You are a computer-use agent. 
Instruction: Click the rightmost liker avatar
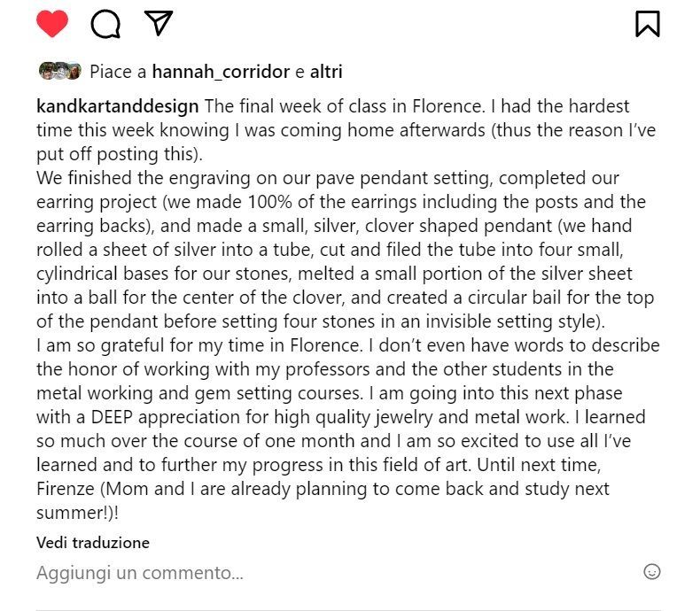[x=74, y=72]
